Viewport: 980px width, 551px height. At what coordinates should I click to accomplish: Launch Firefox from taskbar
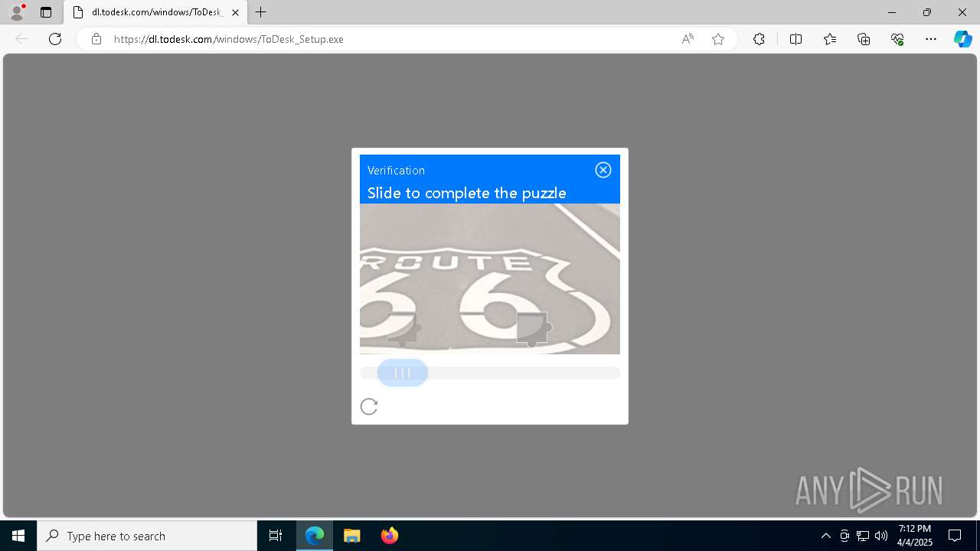tap(390, 536)
